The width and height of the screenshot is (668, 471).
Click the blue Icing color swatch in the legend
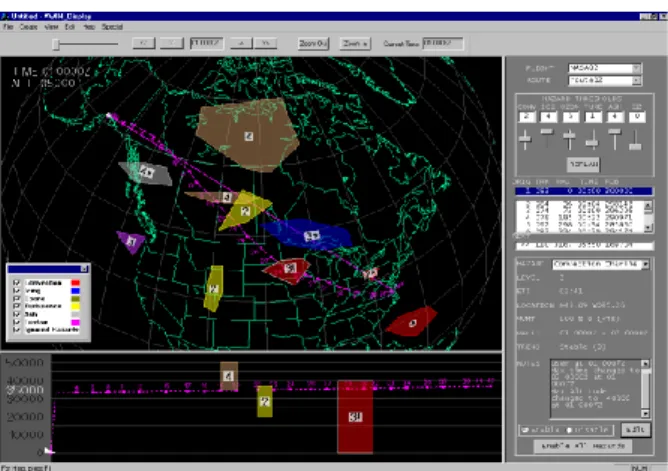75,291
